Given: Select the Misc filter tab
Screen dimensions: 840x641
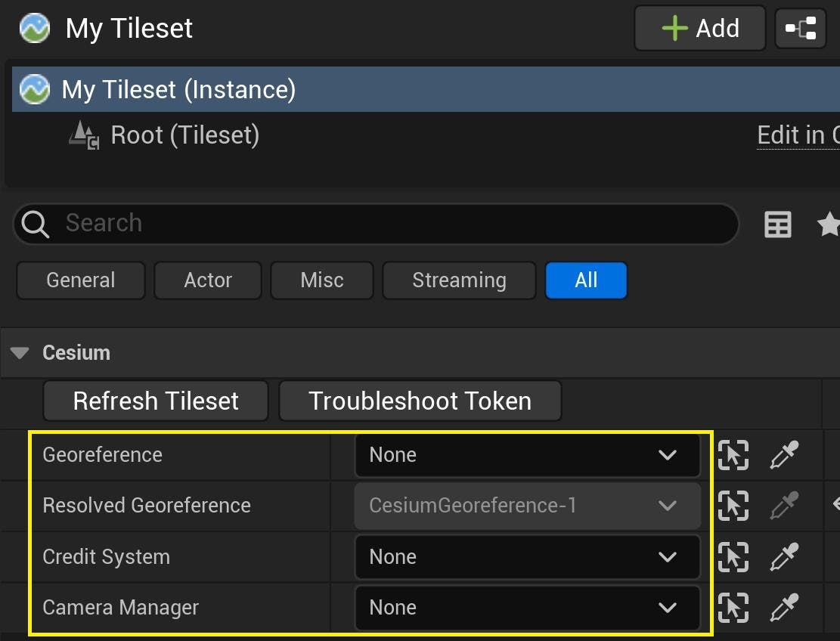Looking at the screenshot, I should (x=322, y=280).
